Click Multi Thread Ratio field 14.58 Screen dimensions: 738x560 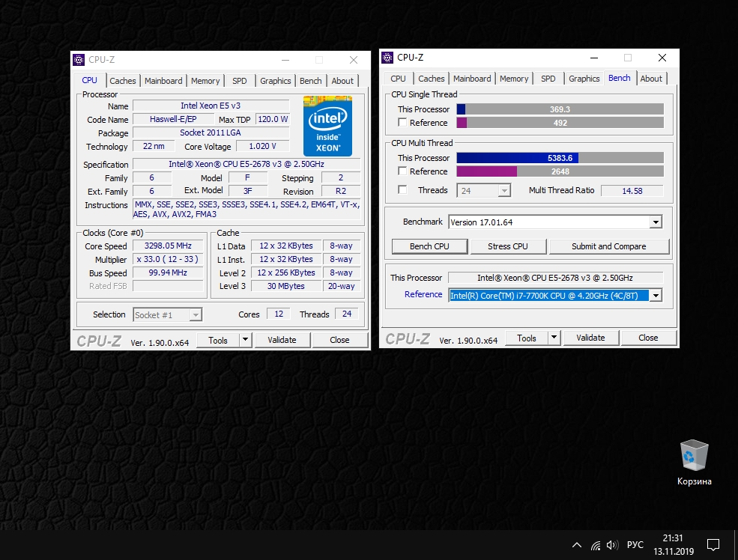pos(632,191)
